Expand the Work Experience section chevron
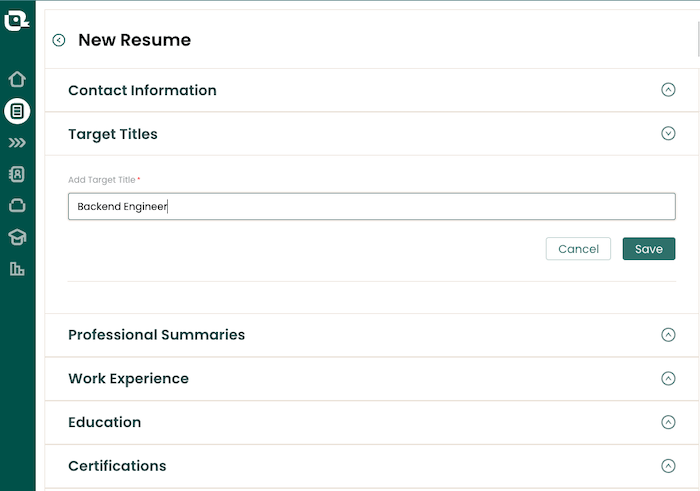700x491 pixels. (x=668, y=379)
